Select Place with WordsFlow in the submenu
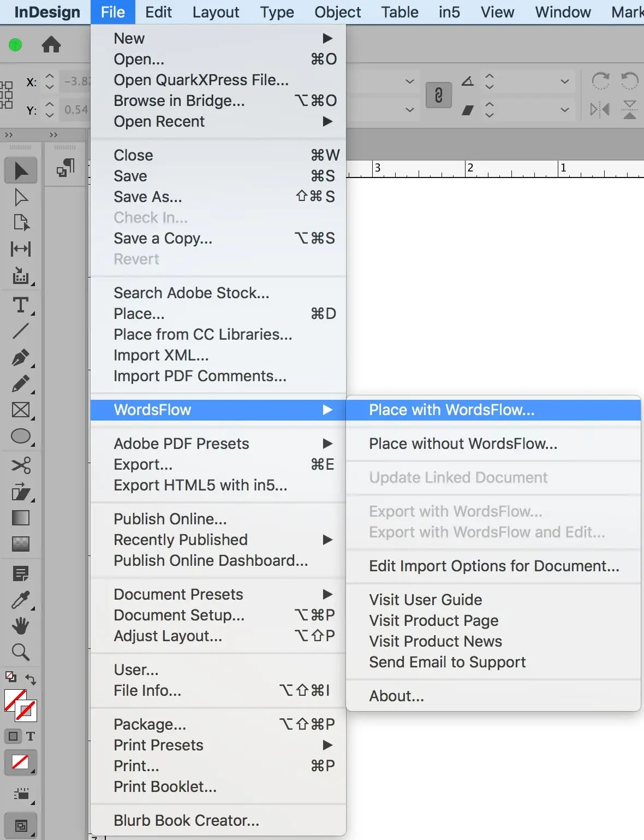This screenshot has height=840, width=644. (x=452, y=410)
